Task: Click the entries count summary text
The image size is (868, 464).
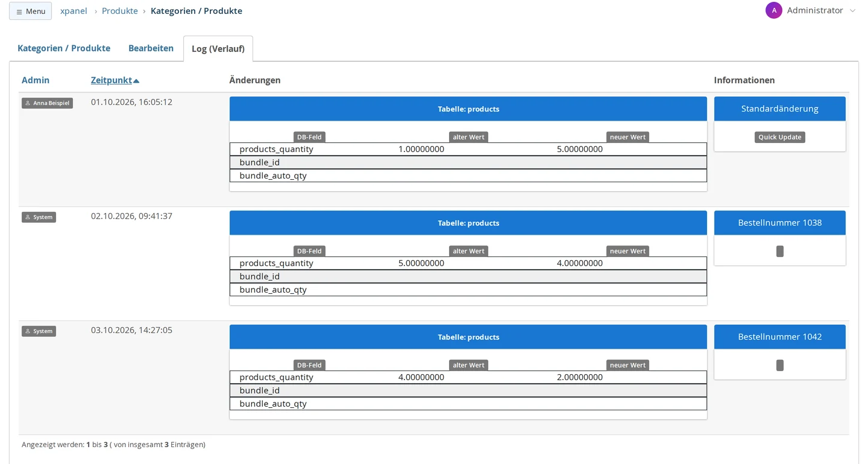Action: pyautogui.click(x=113, y=445)
